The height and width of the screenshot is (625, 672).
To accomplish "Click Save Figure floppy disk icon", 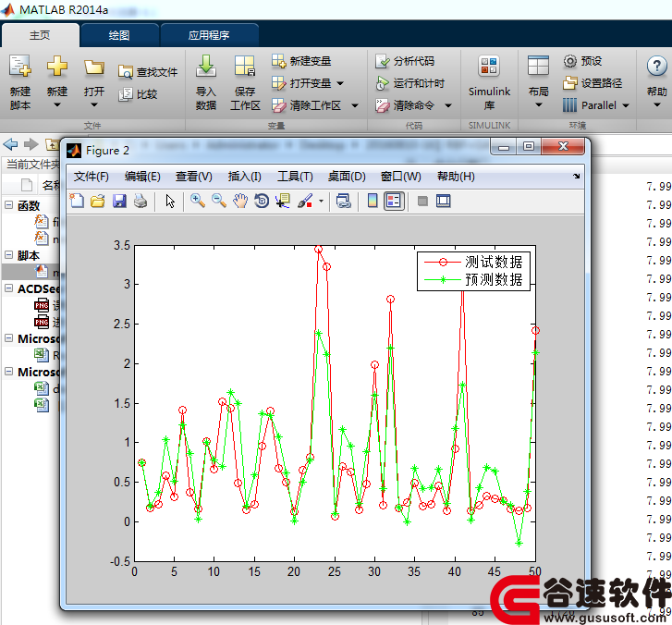I will pos(119,201).
